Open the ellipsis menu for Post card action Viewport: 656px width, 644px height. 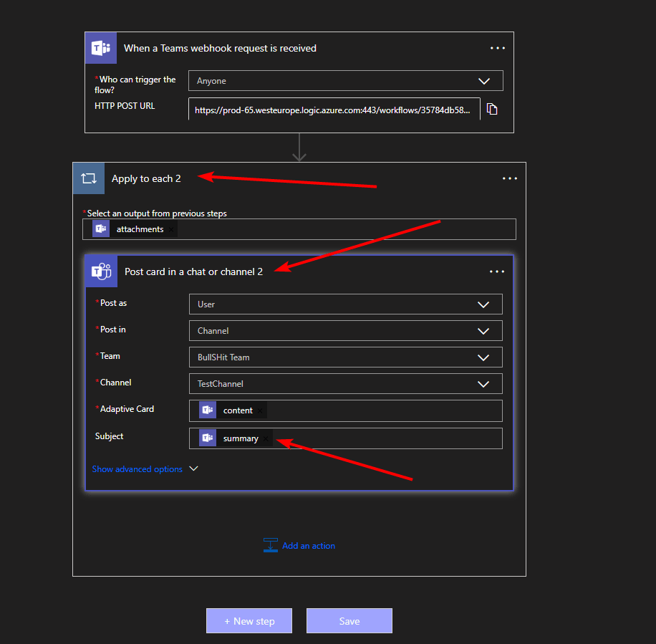click(496, 271)
